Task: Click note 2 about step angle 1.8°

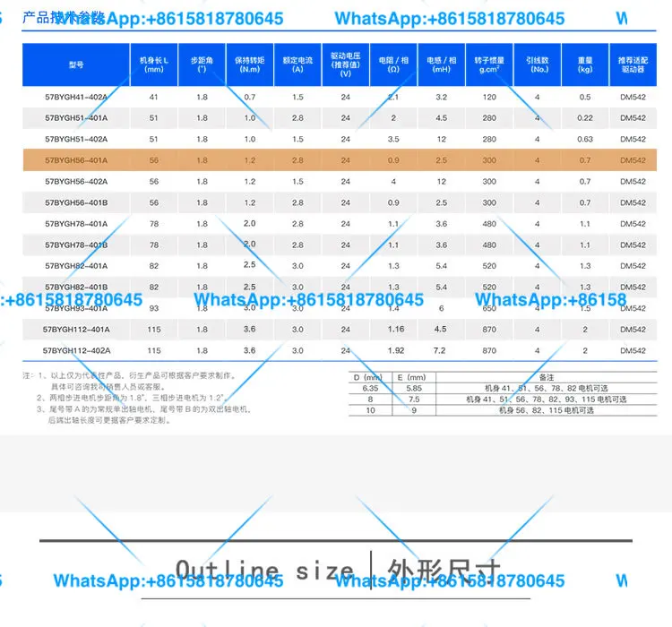Action: pyautogui.click(x=133, y=398)
